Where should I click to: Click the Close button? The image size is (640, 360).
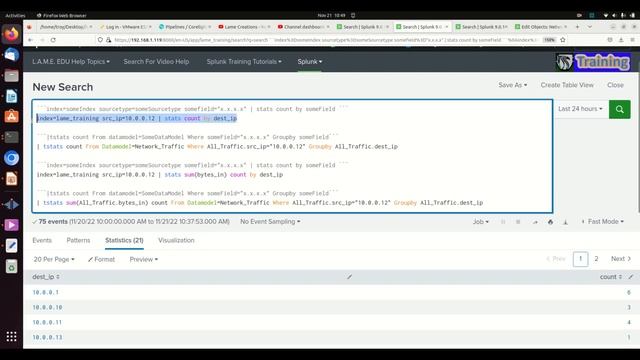(615, 85)
